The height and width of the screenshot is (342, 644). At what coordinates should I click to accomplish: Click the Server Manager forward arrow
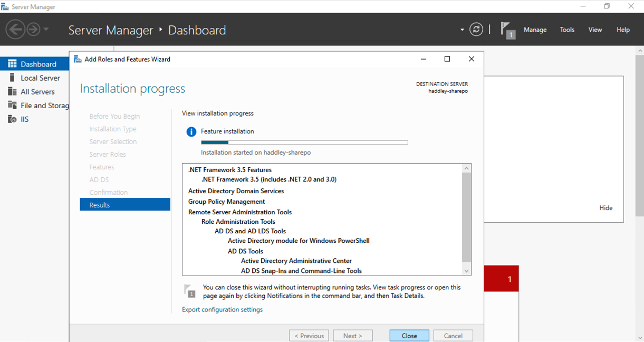pos(33,30)
